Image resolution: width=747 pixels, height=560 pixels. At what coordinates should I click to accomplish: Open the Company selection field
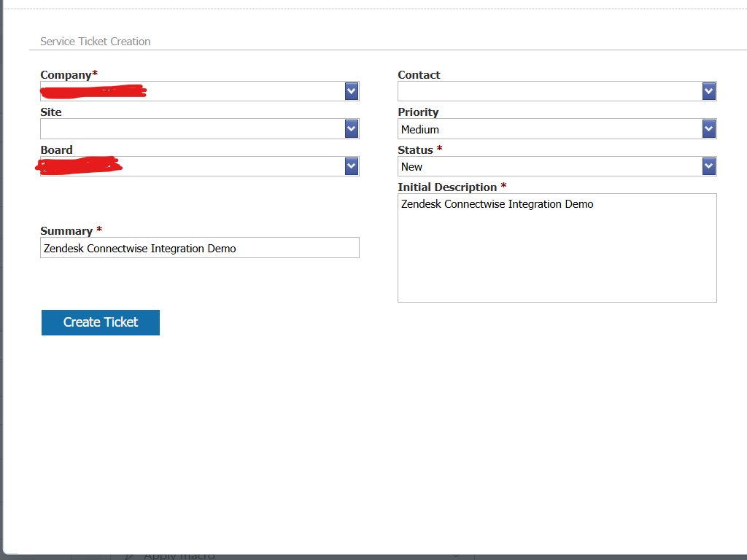coord(192,91)
